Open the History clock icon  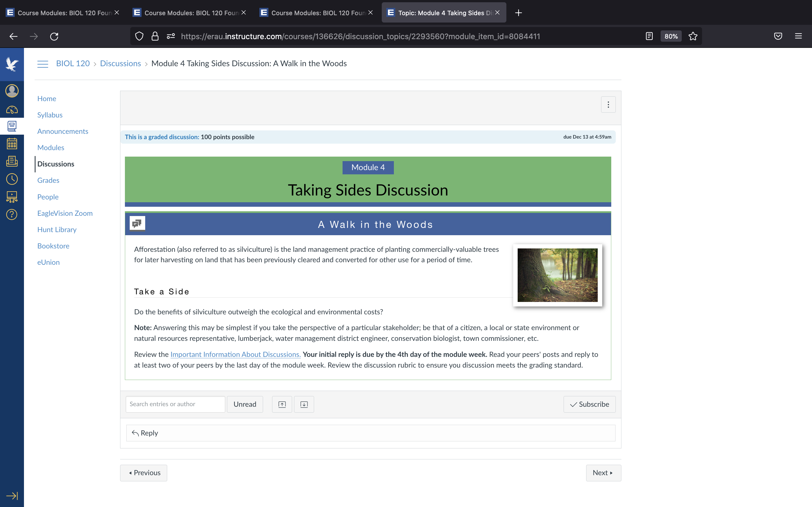(12, 179)
